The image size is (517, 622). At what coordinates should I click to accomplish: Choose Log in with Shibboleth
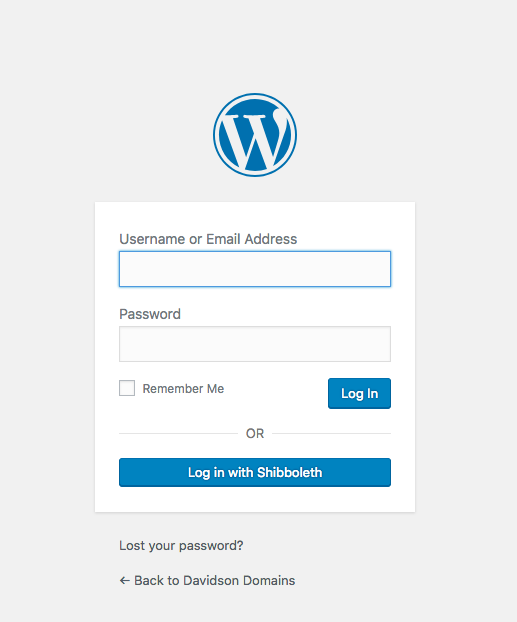point(255,472)
